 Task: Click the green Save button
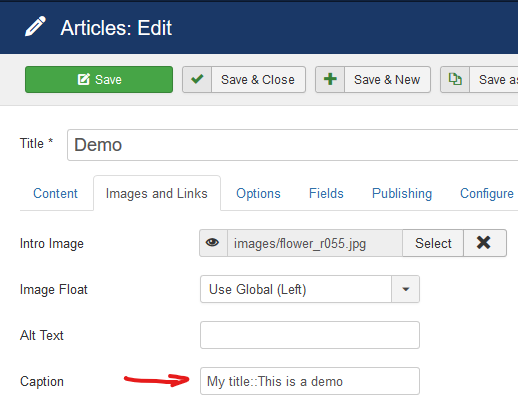[99, 79]
